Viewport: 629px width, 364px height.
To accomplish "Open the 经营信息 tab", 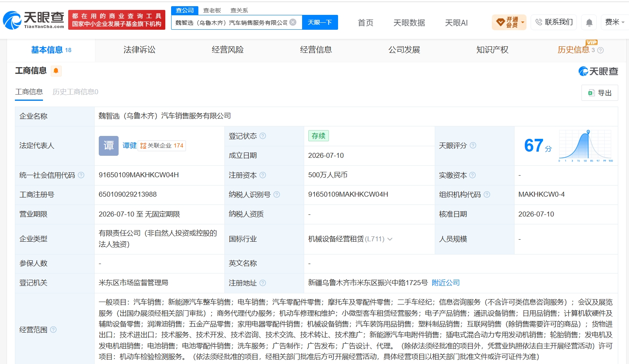I will 316,50.
